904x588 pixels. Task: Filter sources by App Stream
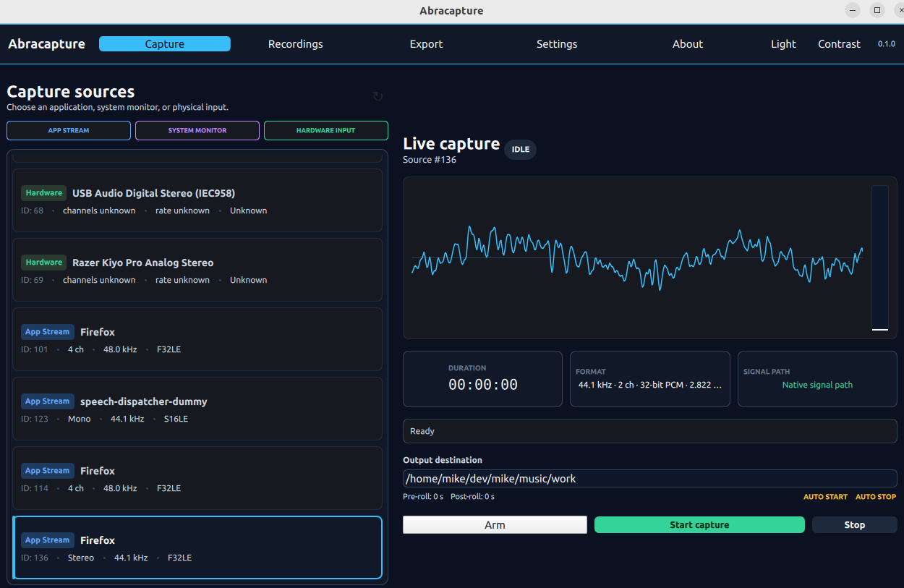[69, 131]
